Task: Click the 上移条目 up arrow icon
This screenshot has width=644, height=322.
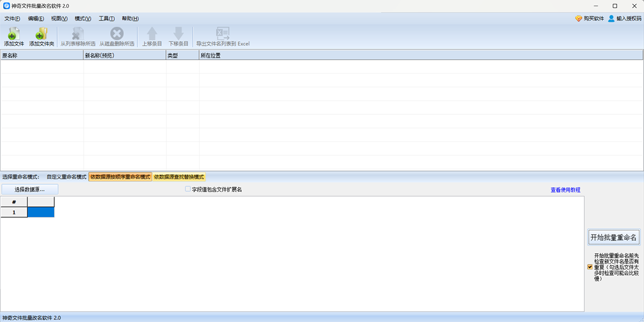Action: tap(152, 34)
